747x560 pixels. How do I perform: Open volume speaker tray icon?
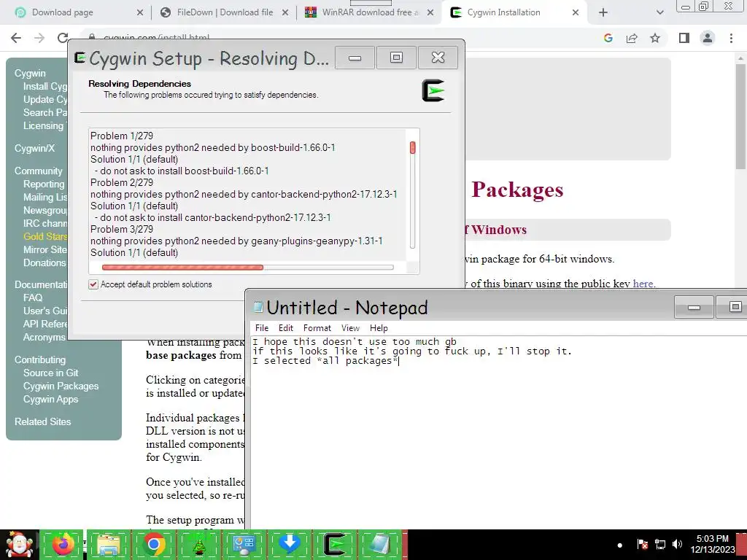coord(677,544)
